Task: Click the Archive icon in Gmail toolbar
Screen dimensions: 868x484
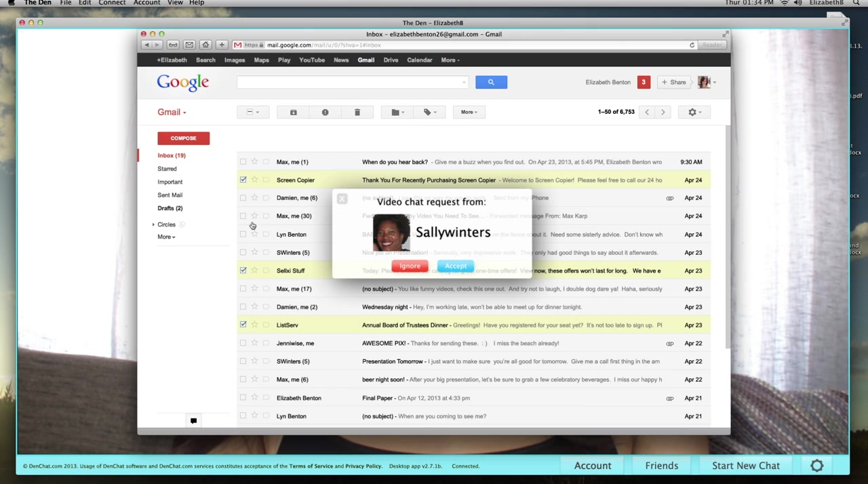Action: point(293,113)
